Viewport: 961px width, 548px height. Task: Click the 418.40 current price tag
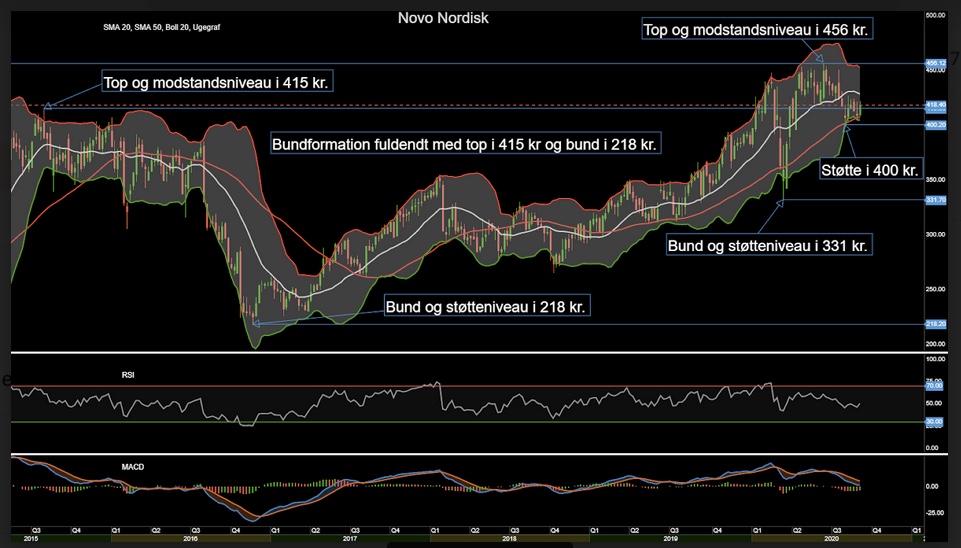point(936,105)
